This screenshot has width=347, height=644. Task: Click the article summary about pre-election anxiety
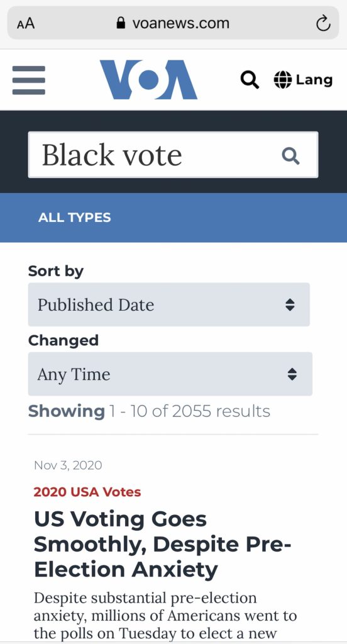165,616
